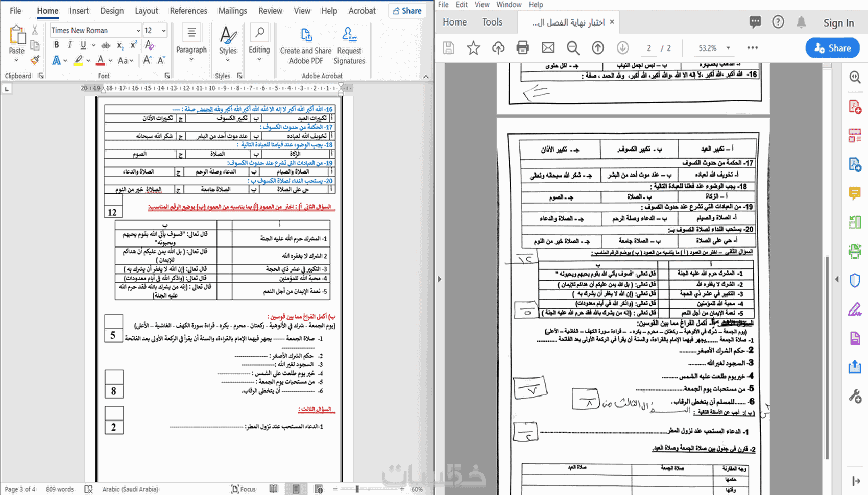Switch to the Tools tab in Acrobat

(492, 22)
